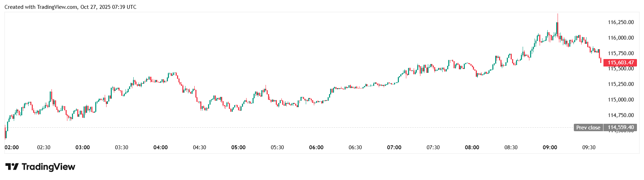Click the 115,250.00 price axis label
This screenshot has height=180, width=644.
pos(620,84)
